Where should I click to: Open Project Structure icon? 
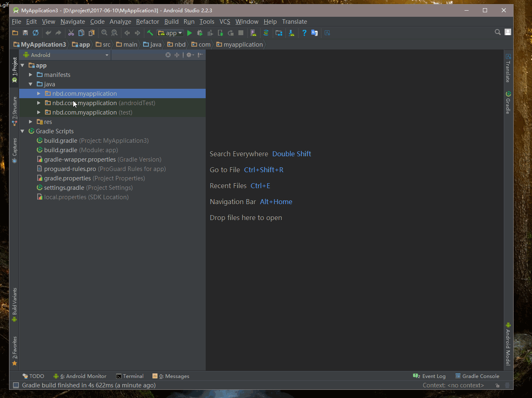coord(279,33)
